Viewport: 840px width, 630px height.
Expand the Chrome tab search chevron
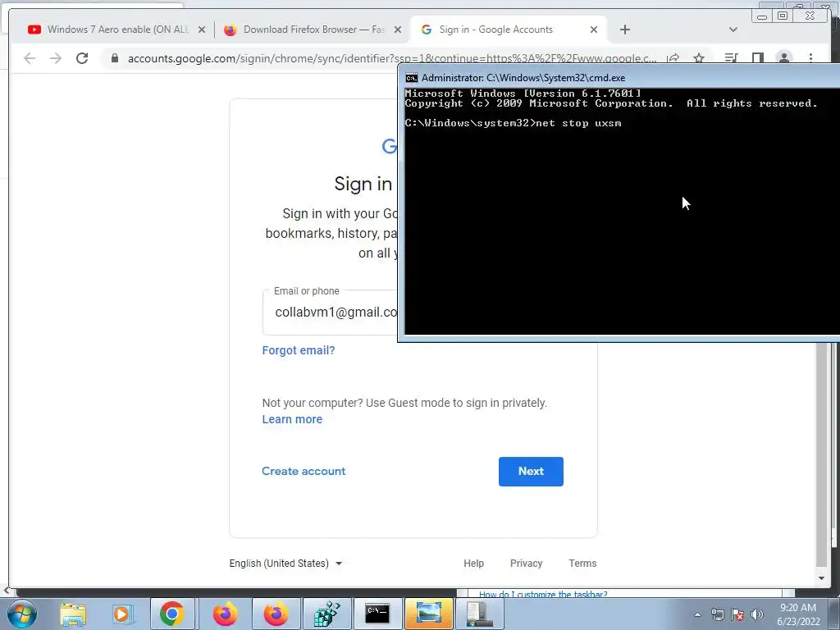[733, 30]
